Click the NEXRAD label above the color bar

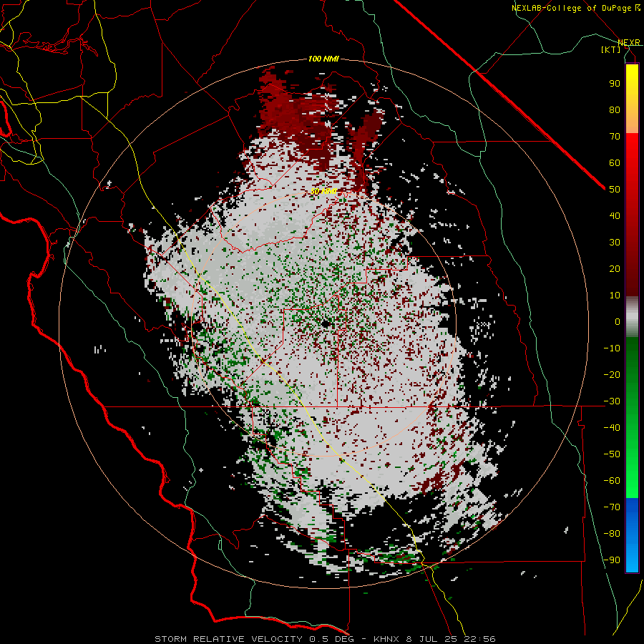tap(629, 42)
